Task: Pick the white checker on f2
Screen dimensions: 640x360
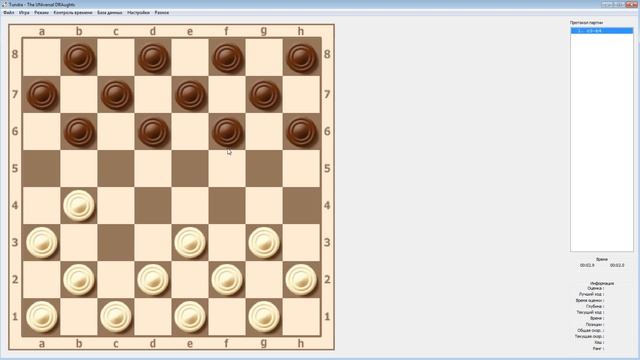Action: point(227,280)
